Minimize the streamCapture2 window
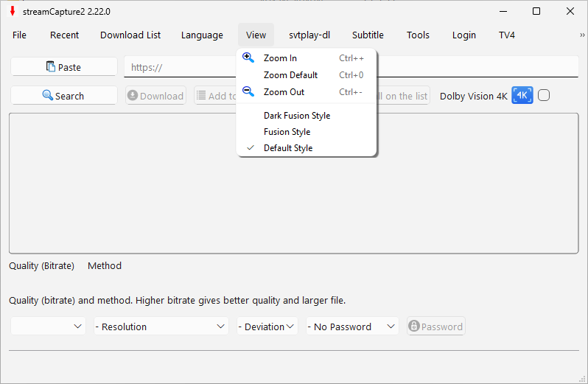The image size is (588, 384). 503,11
